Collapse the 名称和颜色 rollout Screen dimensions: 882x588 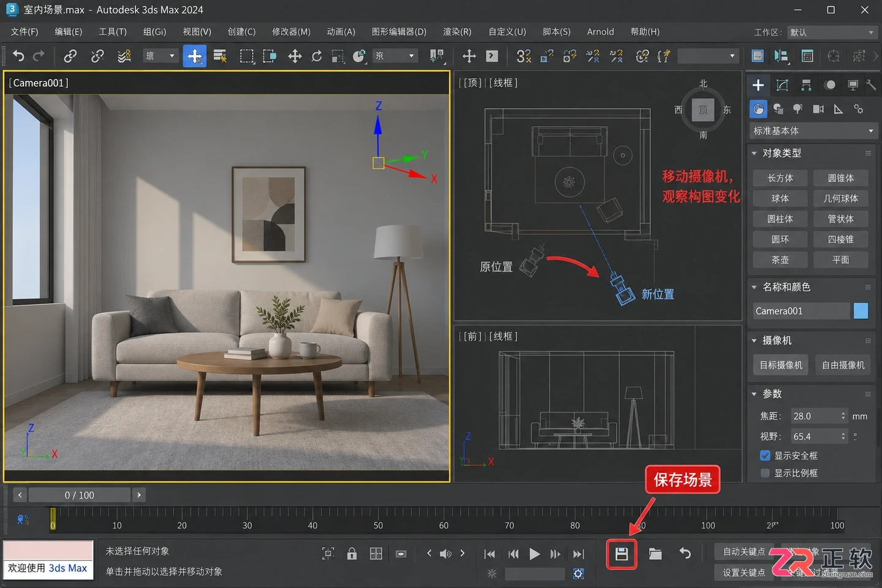(x=754, y=287)
